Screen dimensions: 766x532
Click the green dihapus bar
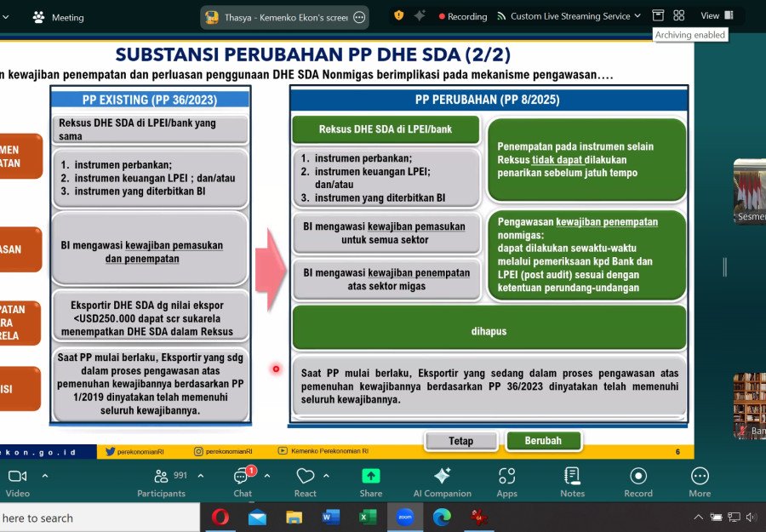(489, 328)
